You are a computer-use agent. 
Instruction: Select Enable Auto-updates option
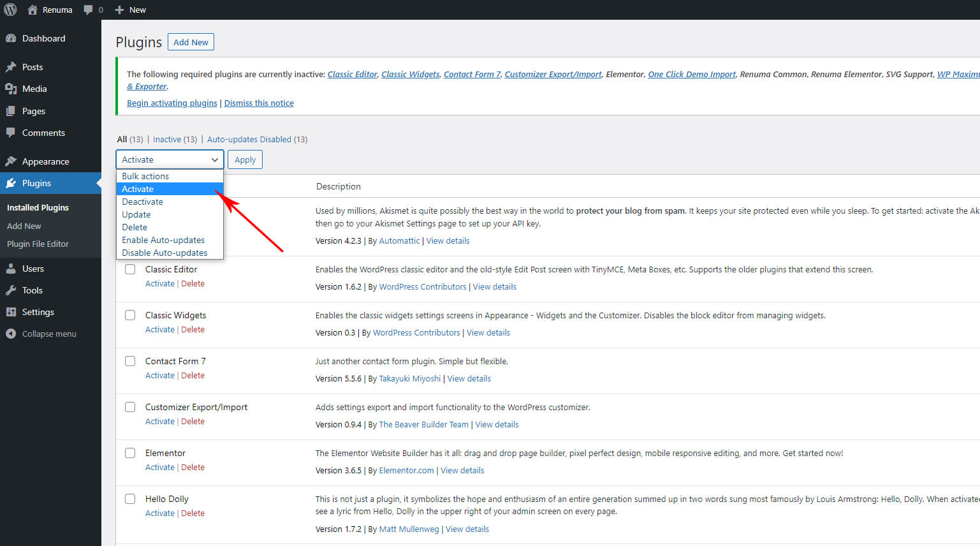point(170,240)
